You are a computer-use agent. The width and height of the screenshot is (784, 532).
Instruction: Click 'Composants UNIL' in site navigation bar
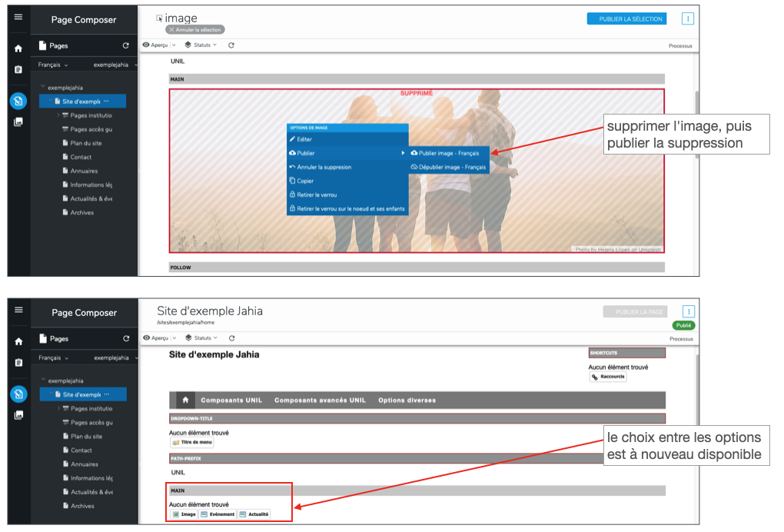[x=231, y=401]
